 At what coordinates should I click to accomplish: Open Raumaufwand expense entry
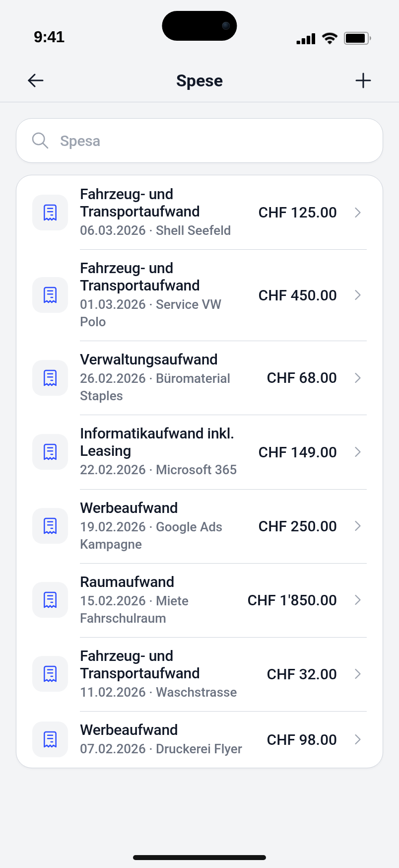199,600
